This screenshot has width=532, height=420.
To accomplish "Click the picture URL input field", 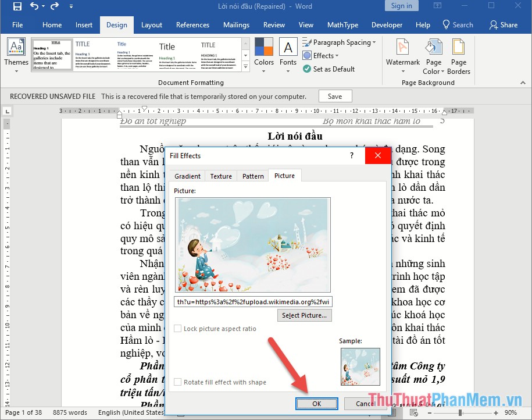I will click(x=253, y=301).
